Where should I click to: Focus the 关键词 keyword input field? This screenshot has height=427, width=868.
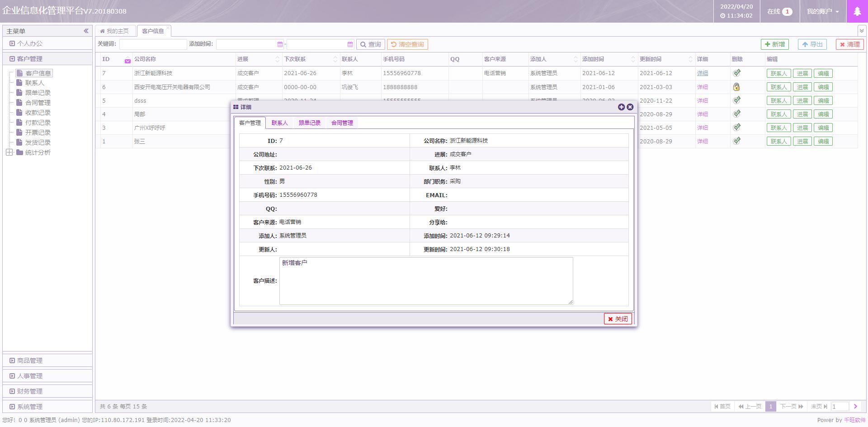(x=153, y=44)
